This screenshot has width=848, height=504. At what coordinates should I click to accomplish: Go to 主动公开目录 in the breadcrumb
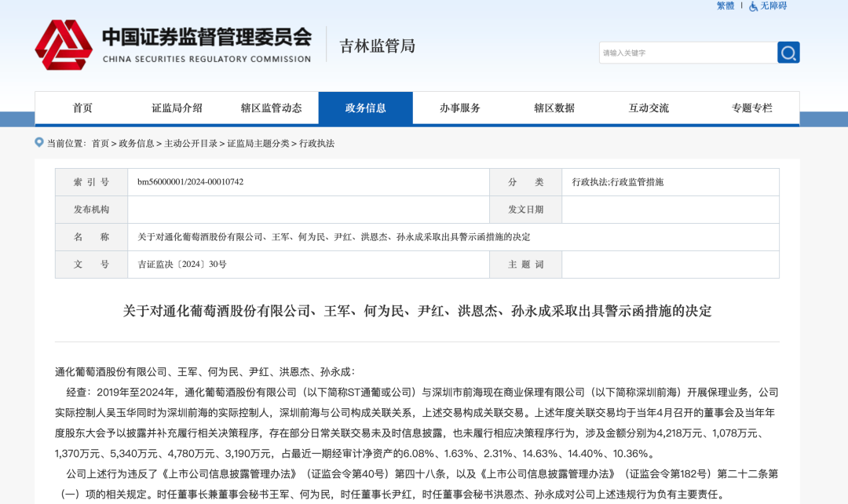point(190,144)
